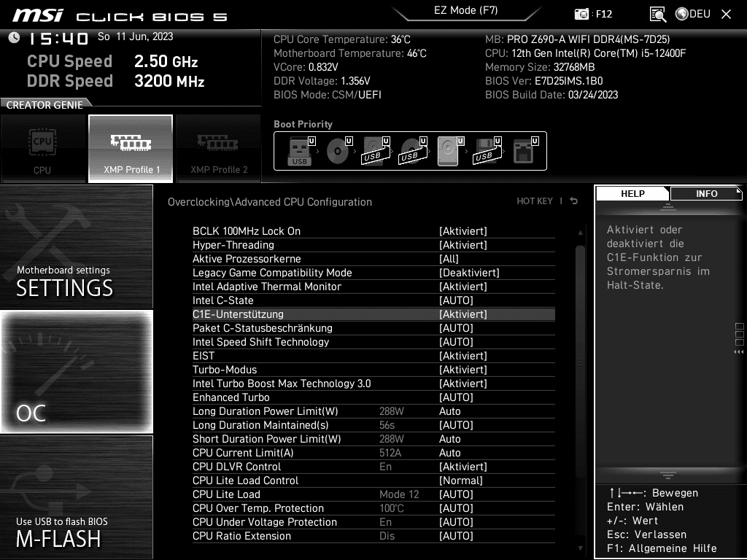
Task: Click the back arrow next to HOT KEY
Action: point(573,201)
